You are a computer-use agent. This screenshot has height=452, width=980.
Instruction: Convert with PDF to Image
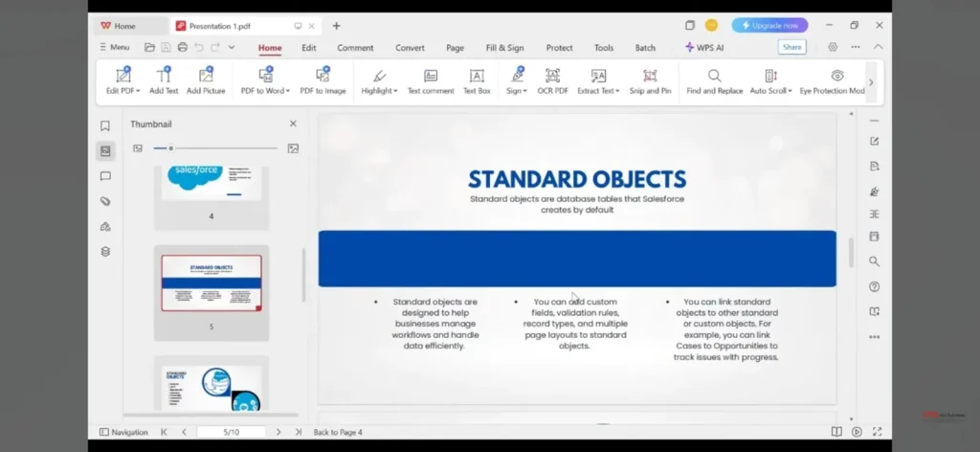tap(323, 81)
